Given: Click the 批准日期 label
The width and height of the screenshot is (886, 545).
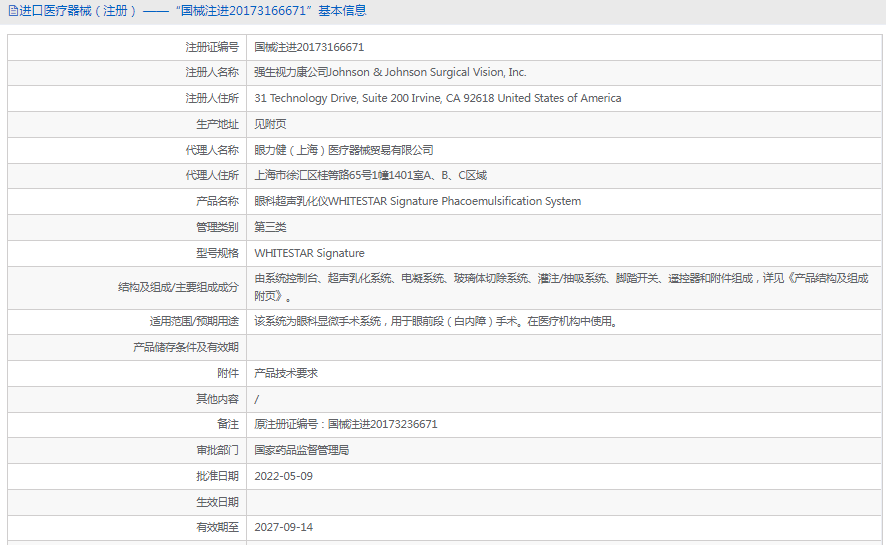Looking at the screenshot, I should (218, 476).
